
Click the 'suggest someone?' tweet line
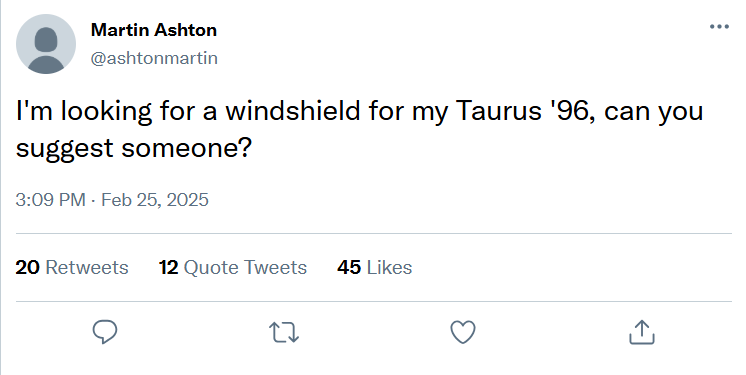[x=133, y=148]
